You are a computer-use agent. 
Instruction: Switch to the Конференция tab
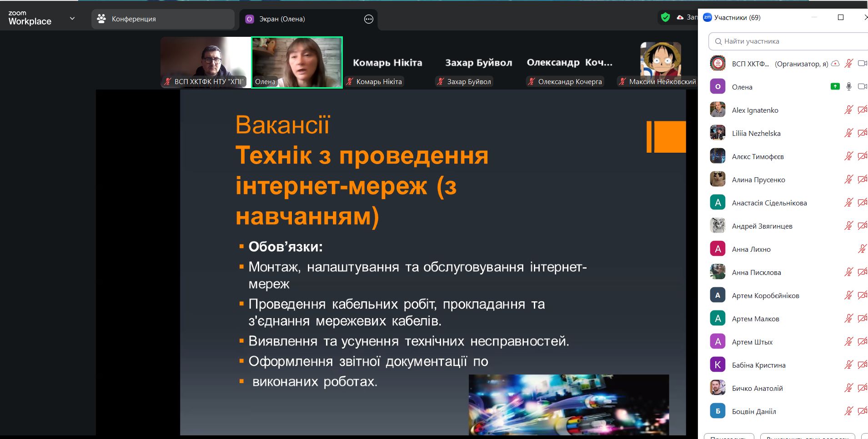163,19
